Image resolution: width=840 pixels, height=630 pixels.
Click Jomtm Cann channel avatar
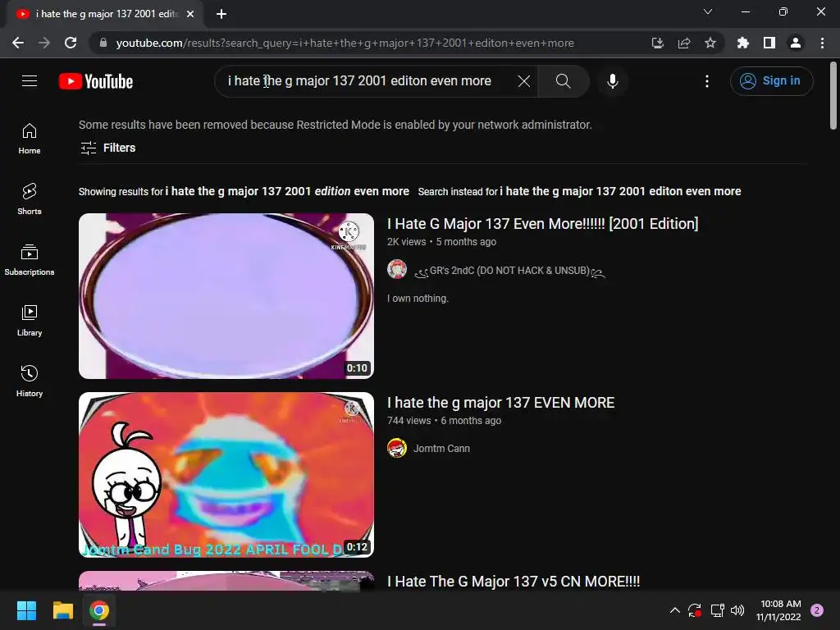click(x=397, y=448)
